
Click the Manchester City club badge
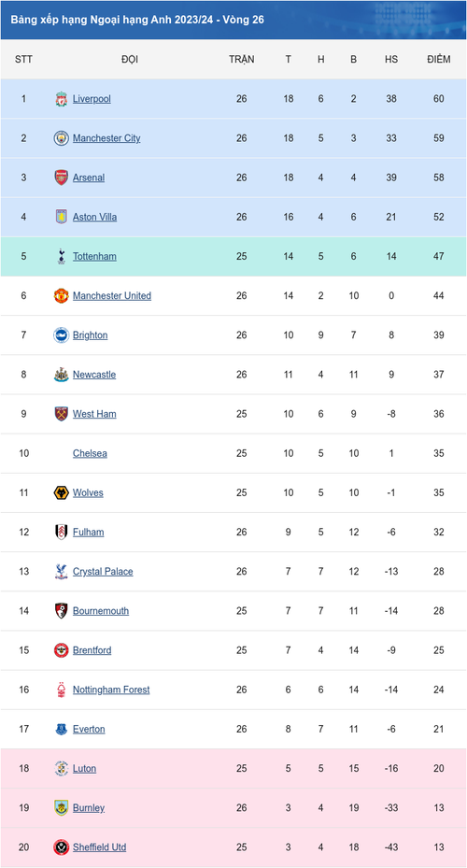pos(62,138)
